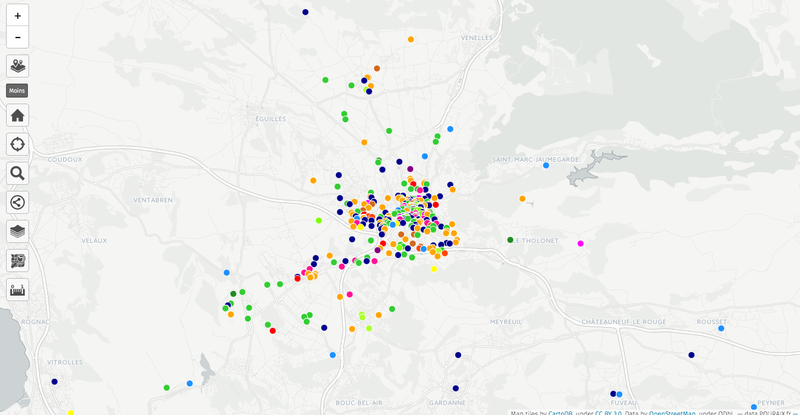The height and width of the screenshot is (415, 800).
Task: Select dark green marker beside Le Tholonet
Action: 511,239
